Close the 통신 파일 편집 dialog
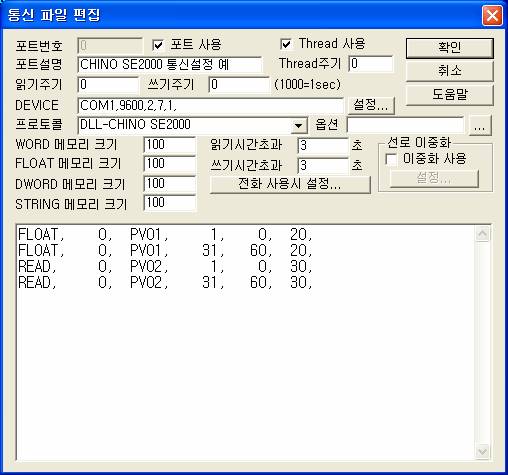This screenshot has width=508, height=475. 492,15
